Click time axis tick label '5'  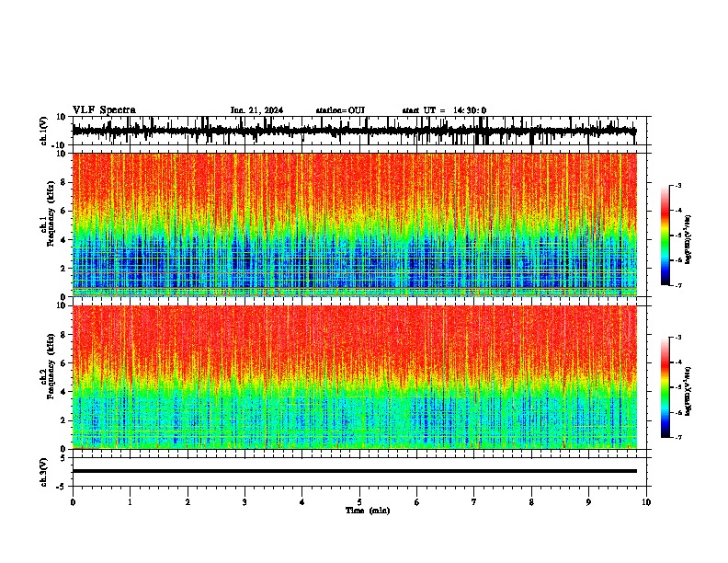click(x=359, y=502)
